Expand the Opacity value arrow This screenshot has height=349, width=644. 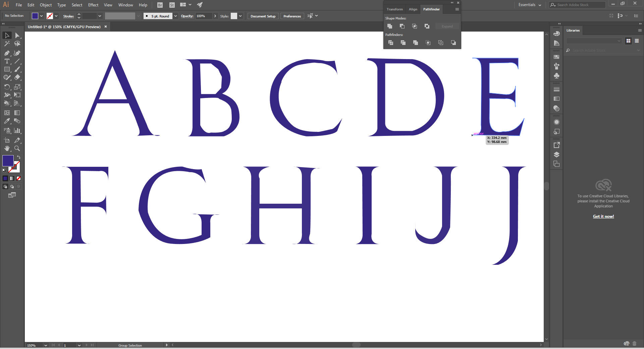click(215, 16)
